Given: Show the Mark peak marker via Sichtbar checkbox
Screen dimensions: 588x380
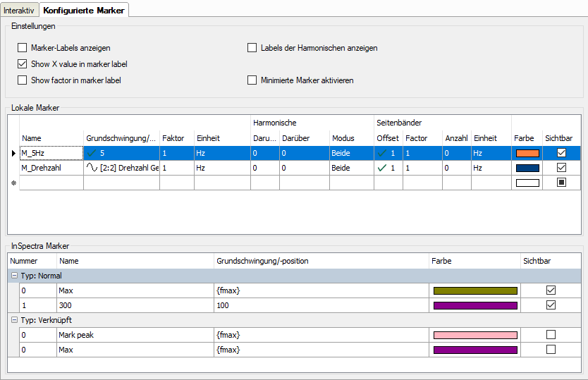Looking at the screenshot, I should click(x=551, y=335).
